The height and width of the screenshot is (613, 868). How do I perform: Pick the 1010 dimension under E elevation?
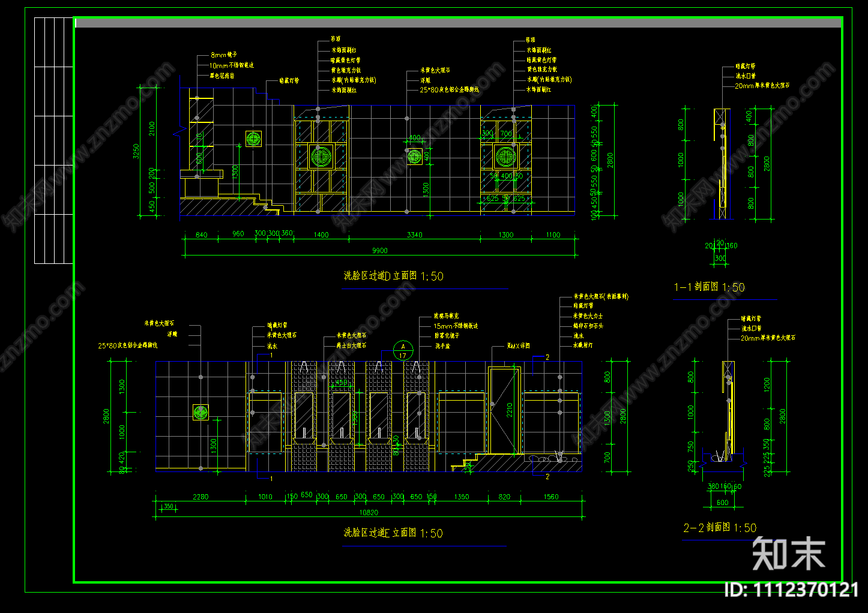pyautogui.click(x=265, y=497)
